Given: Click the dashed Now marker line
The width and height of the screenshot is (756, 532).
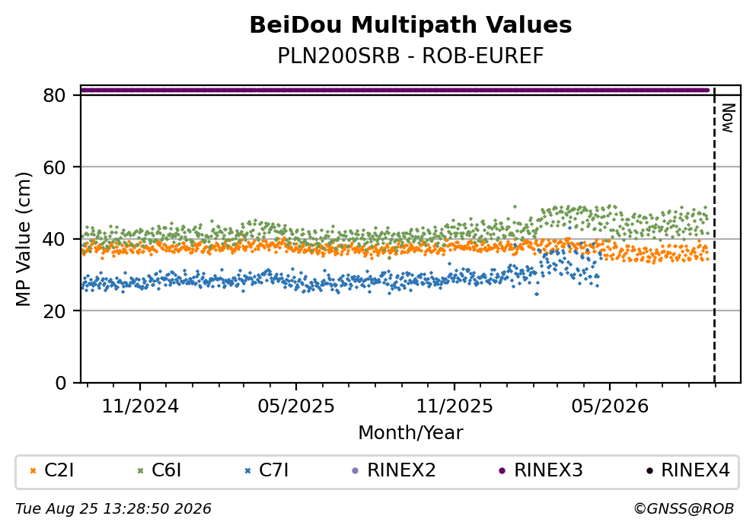Looking at the screenshot, I should pyautogui.click(x=714, y=235).
